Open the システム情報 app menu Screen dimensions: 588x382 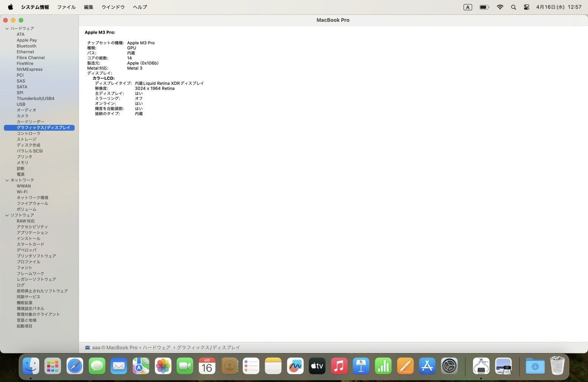(35, 7)
